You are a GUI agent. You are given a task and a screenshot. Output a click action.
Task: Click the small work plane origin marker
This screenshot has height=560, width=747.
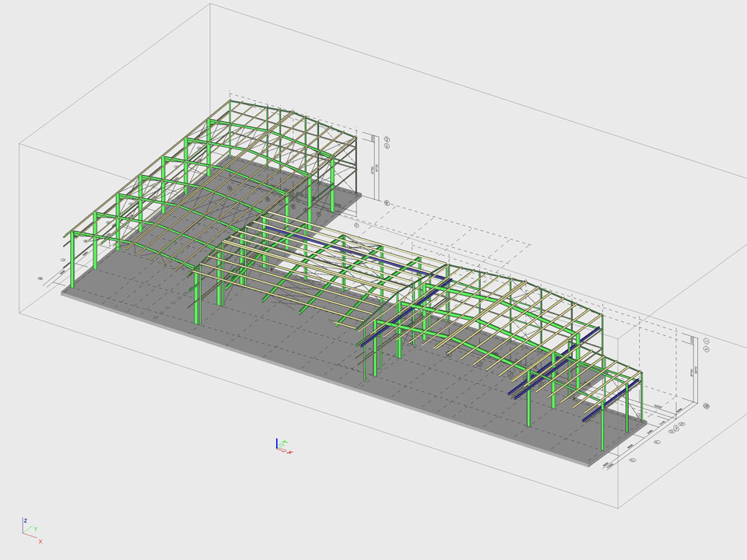tap(282, 445)
